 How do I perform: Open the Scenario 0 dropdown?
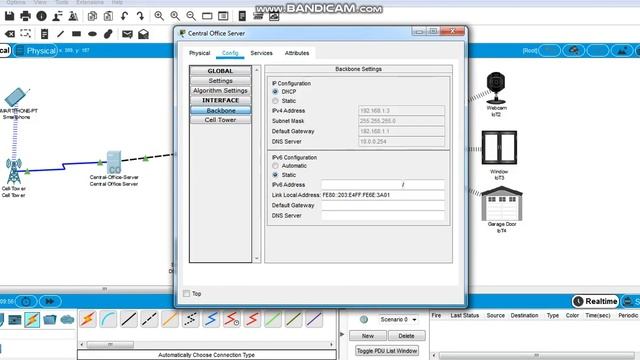click(x=398, y=320)
